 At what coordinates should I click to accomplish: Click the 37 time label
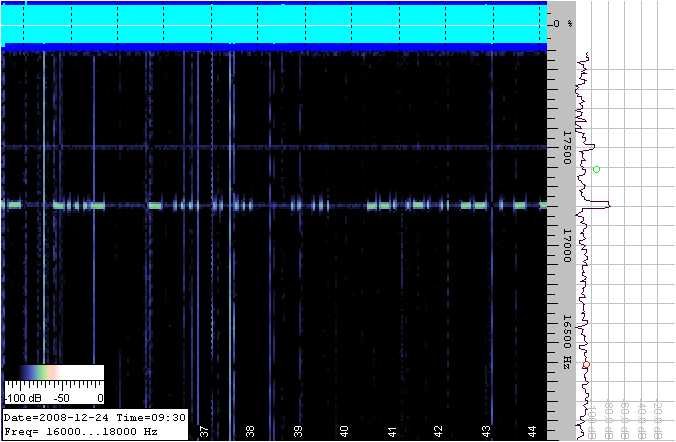[x=204, y=431]
